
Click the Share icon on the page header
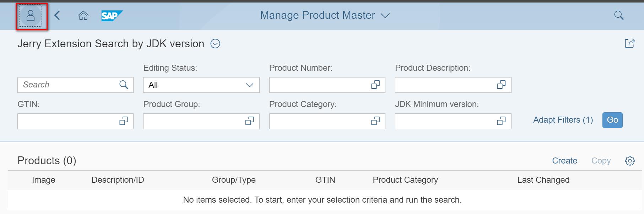(629, 43)
